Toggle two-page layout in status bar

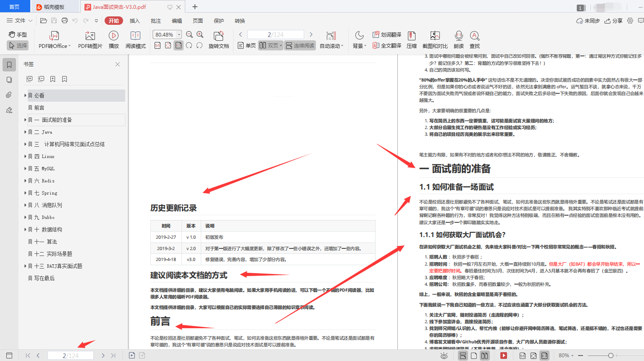[485, 356]
